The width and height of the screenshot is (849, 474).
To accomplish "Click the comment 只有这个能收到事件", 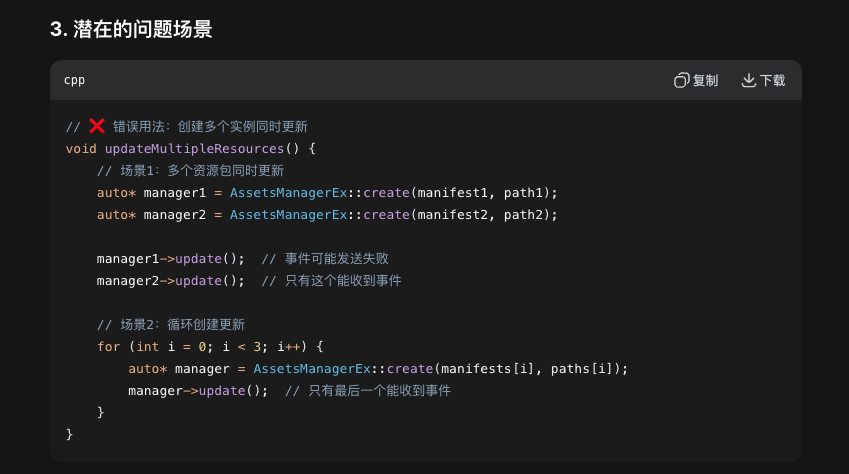I will point(331,280).
